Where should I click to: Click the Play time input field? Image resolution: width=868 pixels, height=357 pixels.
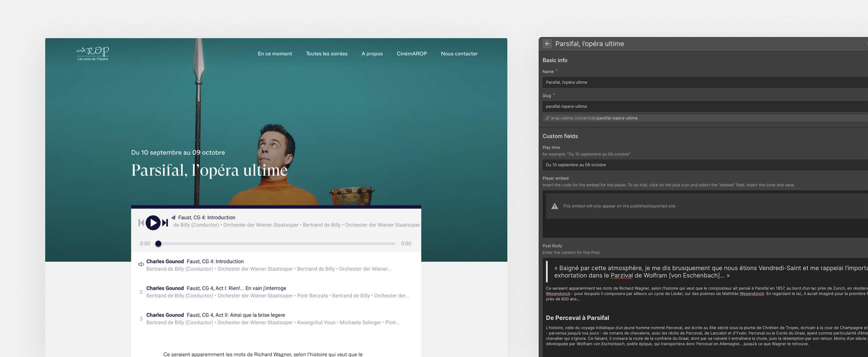(x=705, y=165)
